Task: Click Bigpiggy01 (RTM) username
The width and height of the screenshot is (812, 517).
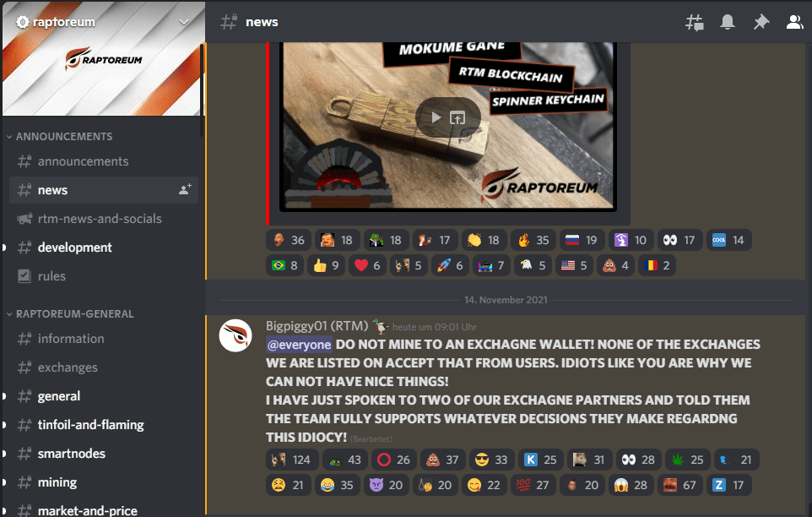Action: pos(317,326)
